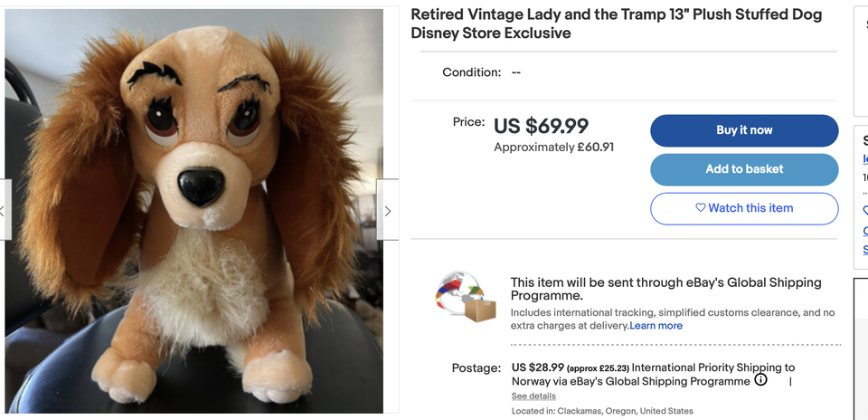Go to the previous product image arrow
The image size is (868, 420).
pyautogui.click(x=4, y=211)
